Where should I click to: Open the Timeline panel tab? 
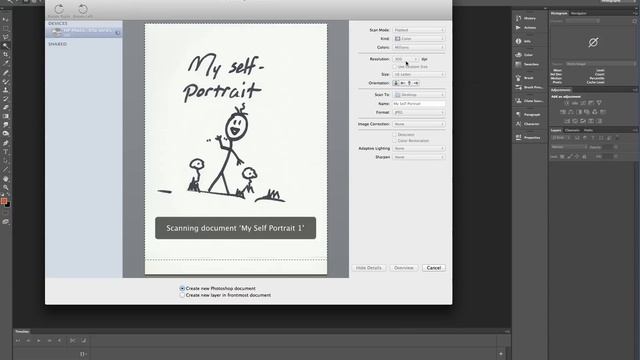coord(22,331)
